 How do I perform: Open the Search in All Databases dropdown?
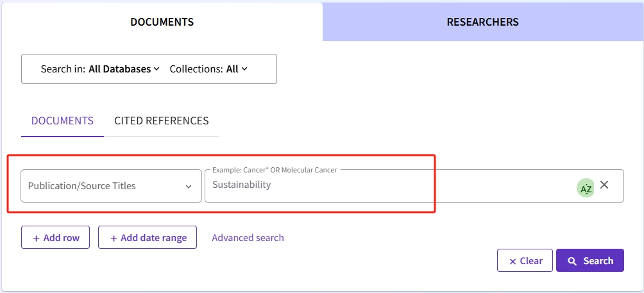tap(100, 69)
